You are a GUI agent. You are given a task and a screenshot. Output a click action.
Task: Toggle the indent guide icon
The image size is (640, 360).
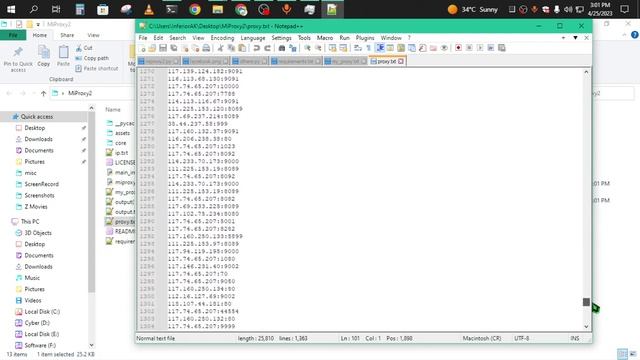point(380,48)
